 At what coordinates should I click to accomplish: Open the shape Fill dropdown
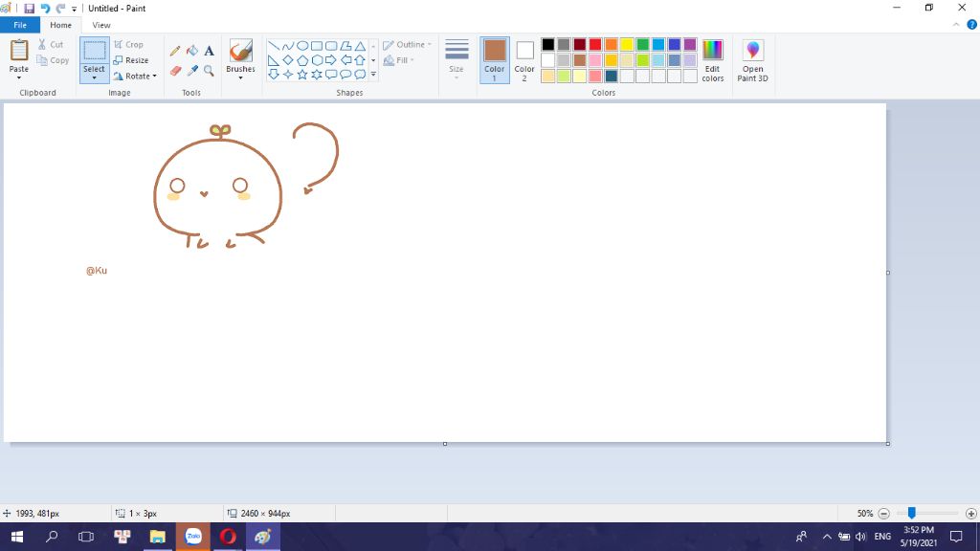tap(399, 60)
